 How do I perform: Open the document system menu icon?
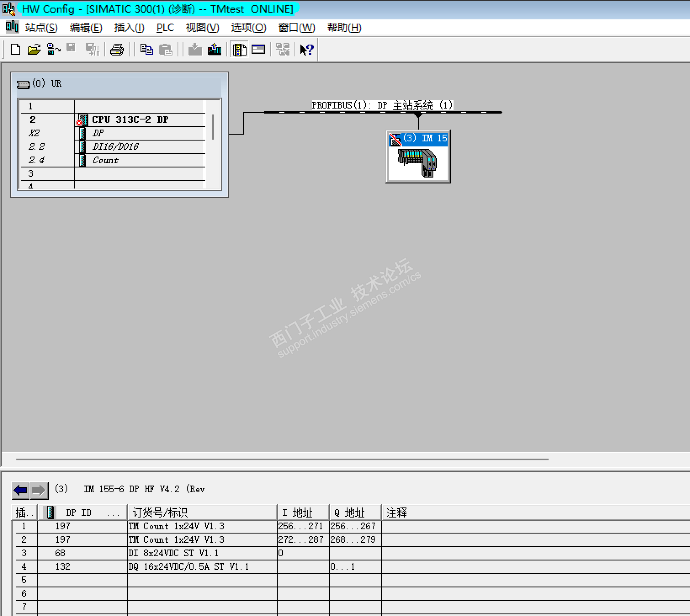12,27
